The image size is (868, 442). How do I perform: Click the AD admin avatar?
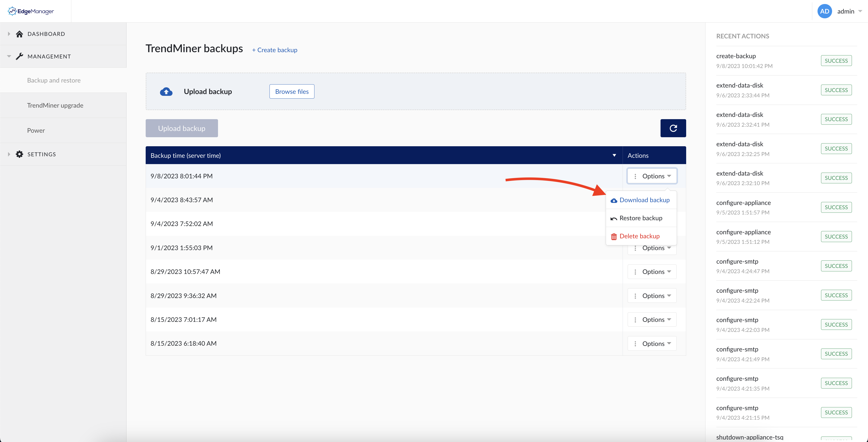tap(824, 11)
